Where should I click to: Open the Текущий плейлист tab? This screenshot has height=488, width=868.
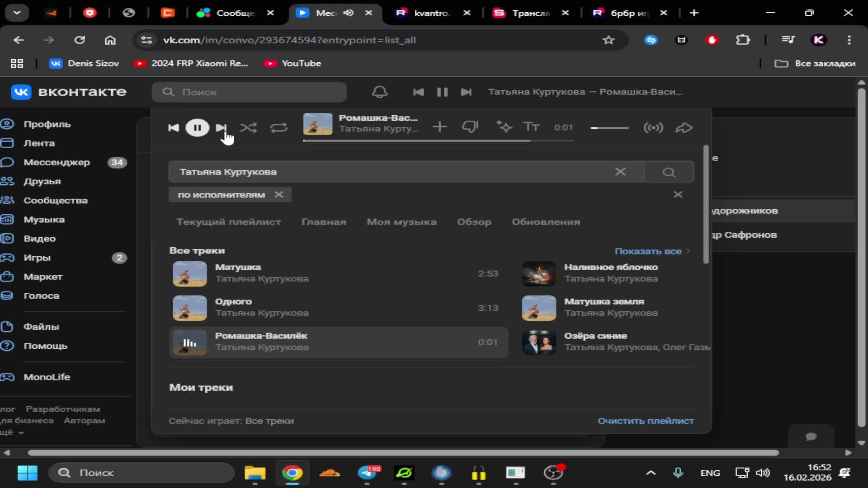[229, 222]
